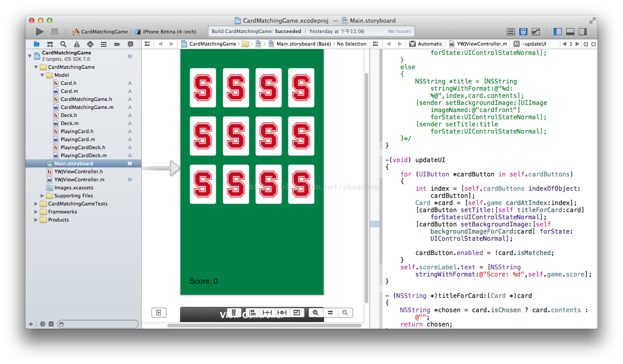Open the Breakpoint navigator icon
This screenshot has height=364, width=623.
(117, 44)
